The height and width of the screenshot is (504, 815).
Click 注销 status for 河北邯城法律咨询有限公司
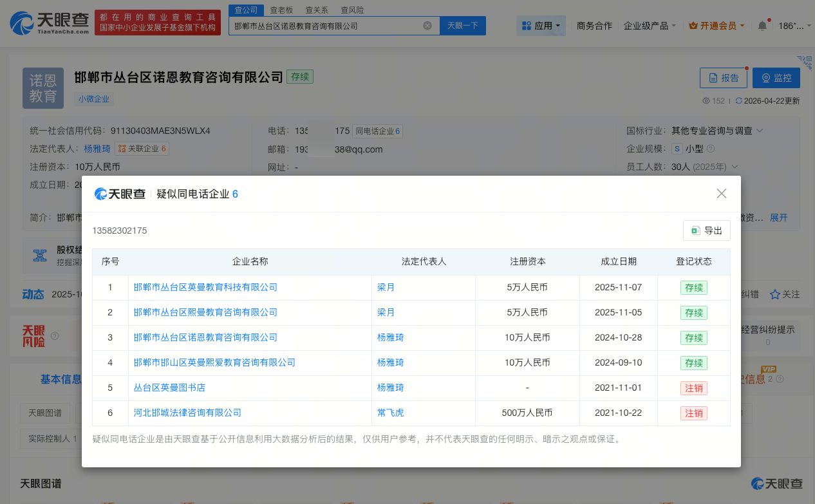point(694,413)
